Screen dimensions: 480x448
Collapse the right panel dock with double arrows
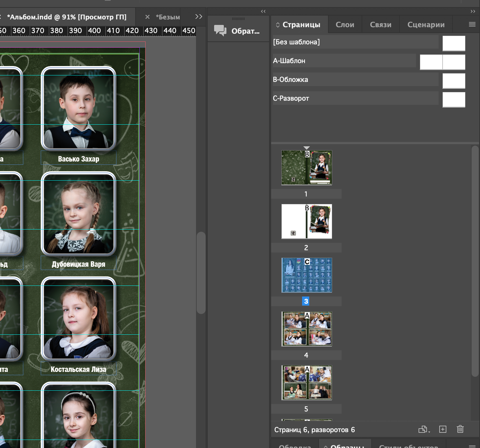[x=473, y=11]
